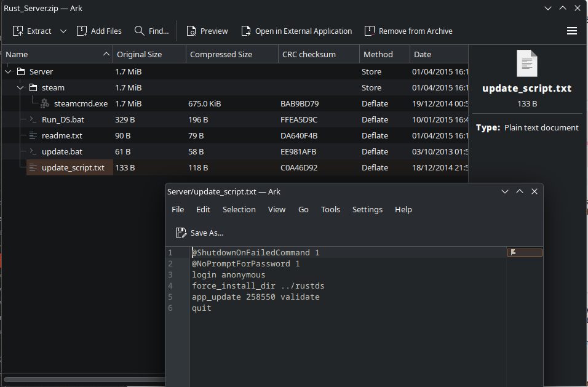The image size is (588, 387).
Task: Click the archive list horizontal scrollbar
Action: point(84,380)
